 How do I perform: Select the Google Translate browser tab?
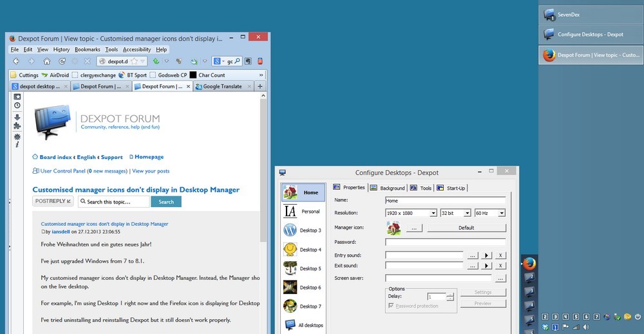(222, 86)
